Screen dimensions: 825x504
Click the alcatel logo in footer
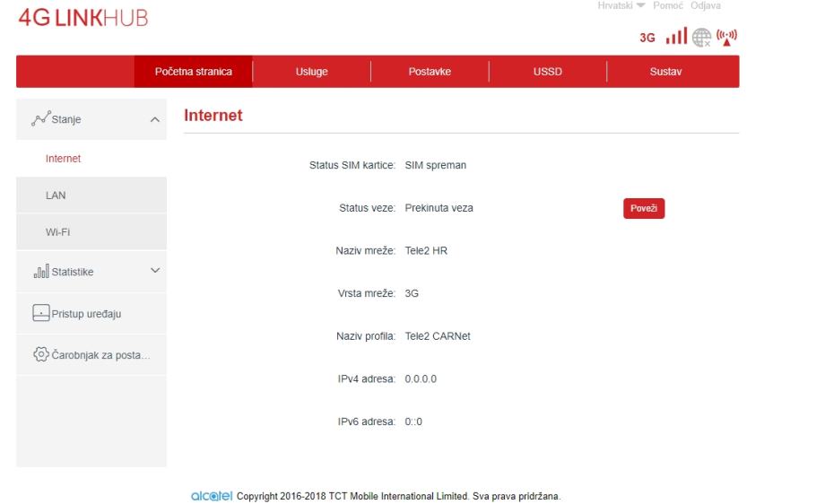pyautogui.click(x=212, y=496)
